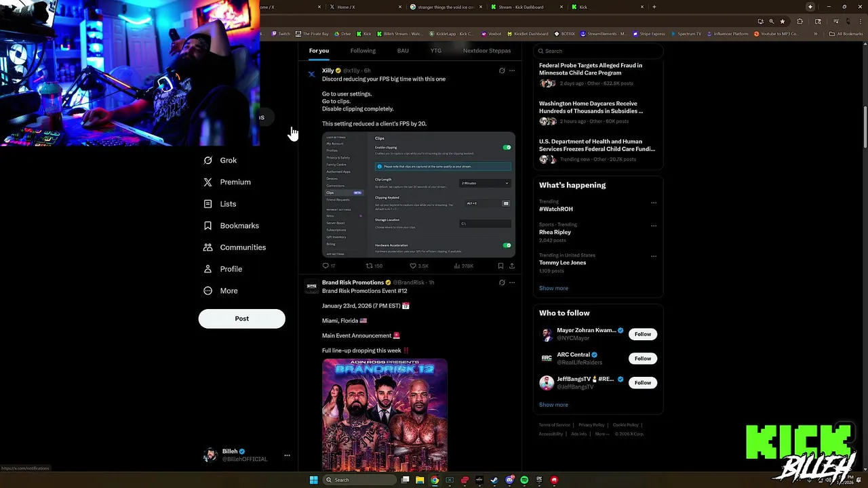The height and width of the screenshot is (488, 868).
Task: Open Terms of Service link
Action: point(555,425)
